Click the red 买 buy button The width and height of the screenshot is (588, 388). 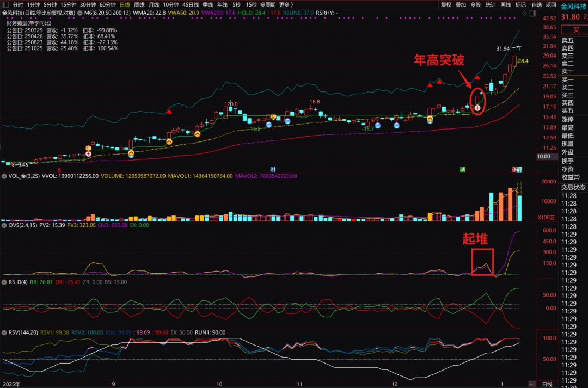coord(575,29)
